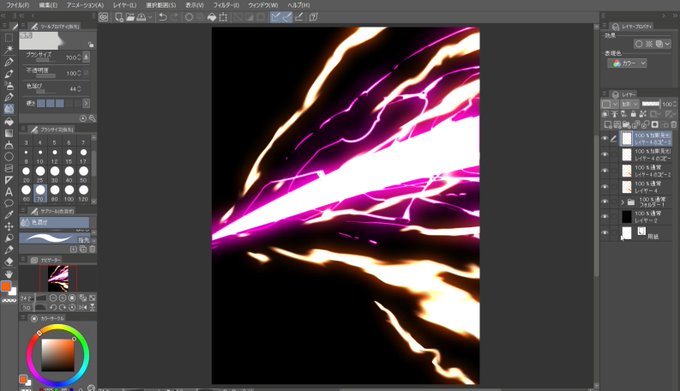The width and height of the screenshot is (680, 391).
Task: Flip navigator view horizontally
Action: coord(83,307)
